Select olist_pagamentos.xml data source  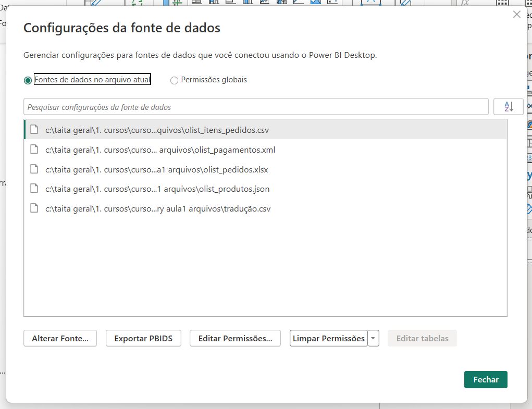[x=265, y=150]
